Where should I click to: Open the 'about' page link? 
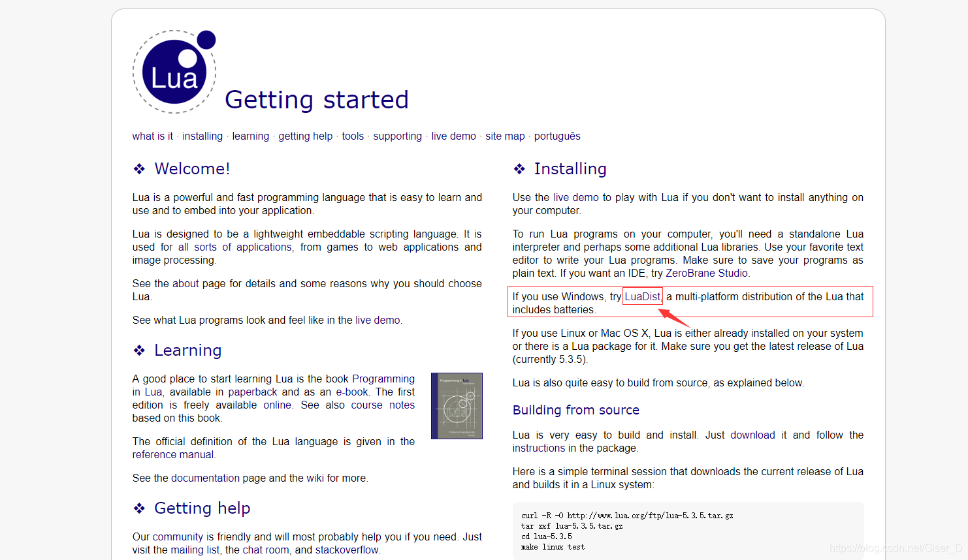coord(186,283)
